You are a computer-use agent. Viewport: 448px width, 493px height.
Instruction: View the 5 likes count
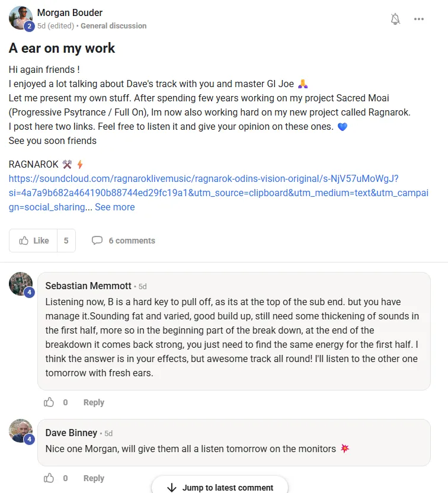(x=66, y=241)
